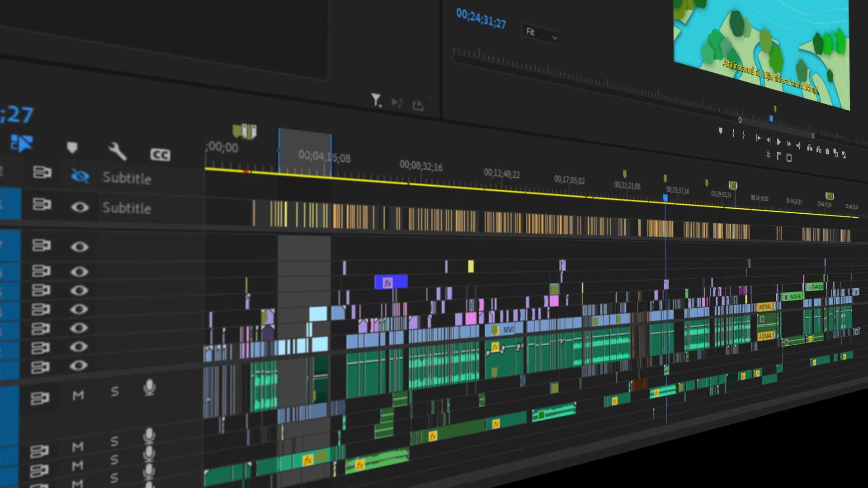
Task: Select the MVI video clip
Action: 504,329
